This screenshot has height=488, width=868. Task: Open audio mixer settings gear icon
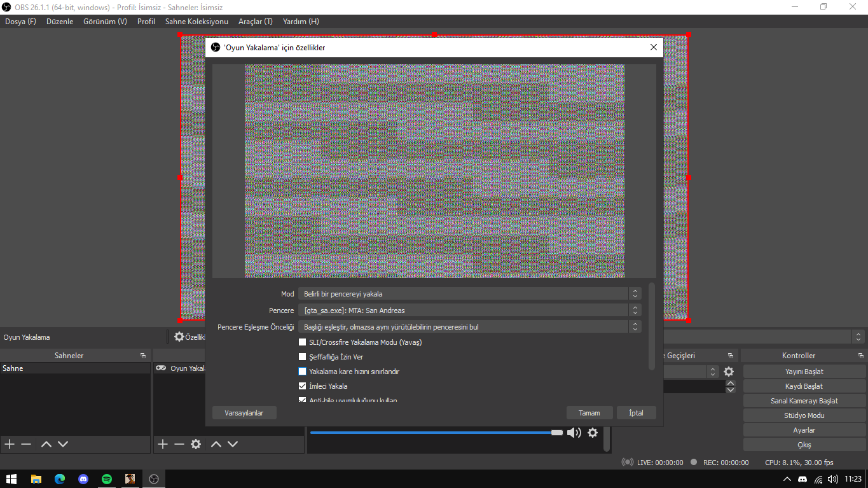click(593, 433)
